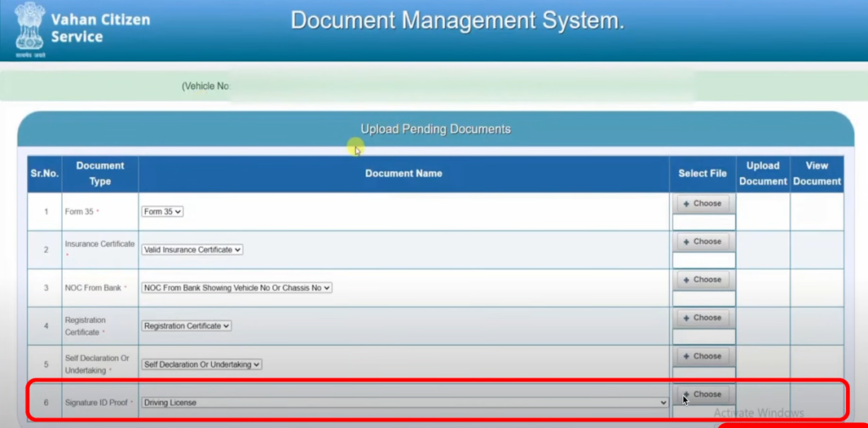Click the View Document column header
Viewport: 868px width, 428px height.
click(x=817, y=174)
